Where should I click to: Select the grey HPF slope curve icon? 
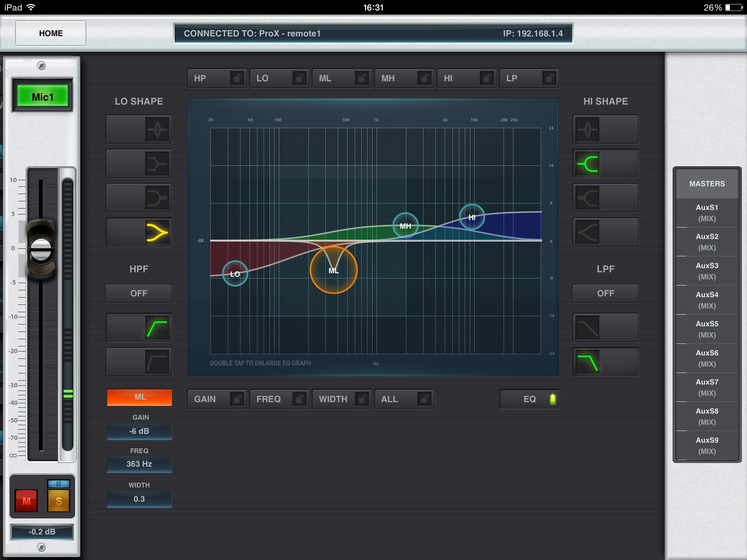click(x=157, y=362)
